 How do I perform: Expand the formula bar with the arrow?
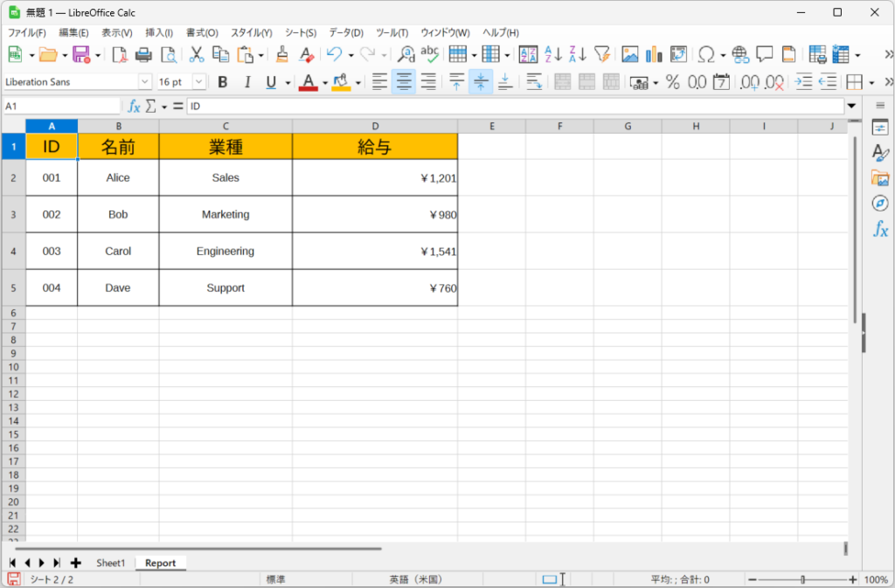(851, 106)
